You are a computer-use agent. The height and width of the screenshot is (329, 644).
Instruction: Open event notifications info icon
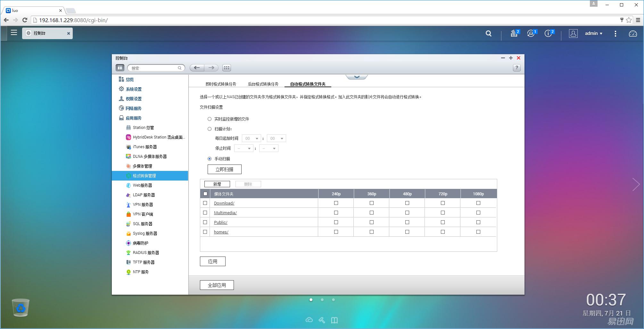tap(548, 33)
